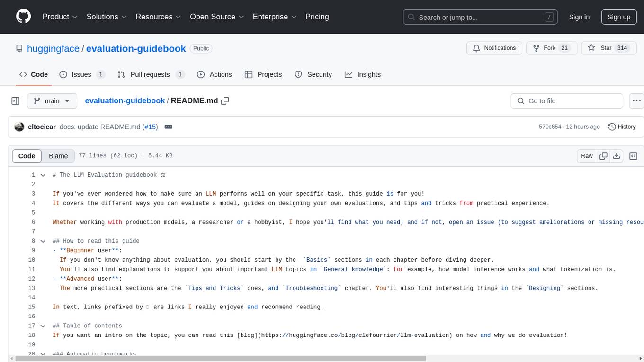This screenshot has width=644, height=362.
Task: Open the Pricing page
Action: [317, 17]
